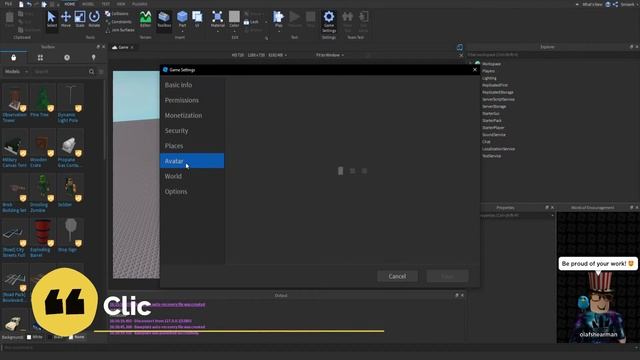Open Toolbox Creations tab icon

[93, 58]
